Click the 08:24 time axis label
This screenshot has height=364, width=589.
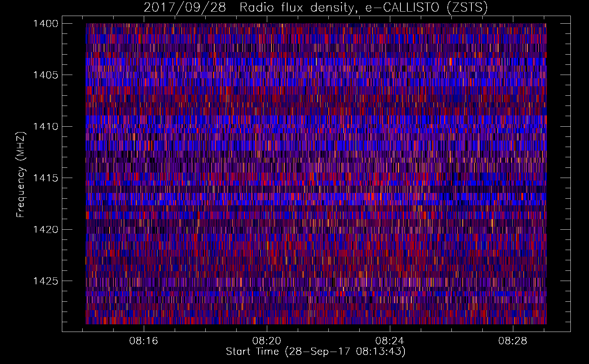[x=390, y=341]
